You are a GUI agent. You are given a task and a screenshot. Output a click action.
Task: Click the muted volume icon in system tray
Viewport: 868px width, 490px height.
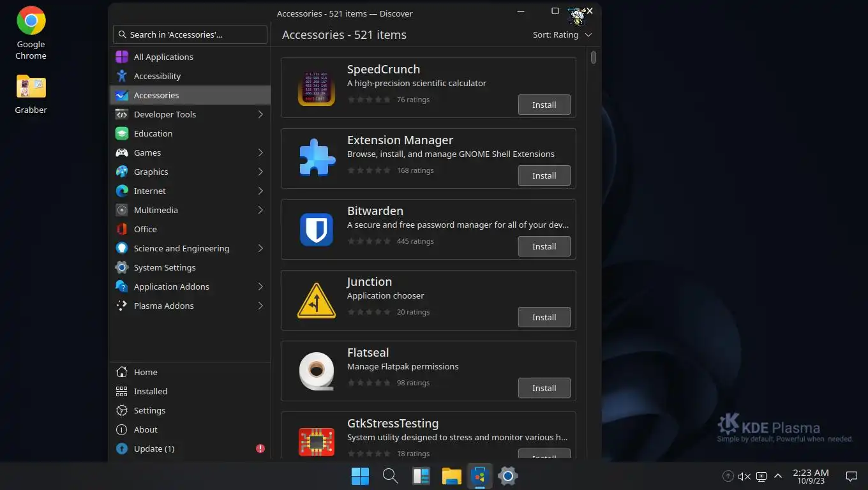tap(744, 476)
